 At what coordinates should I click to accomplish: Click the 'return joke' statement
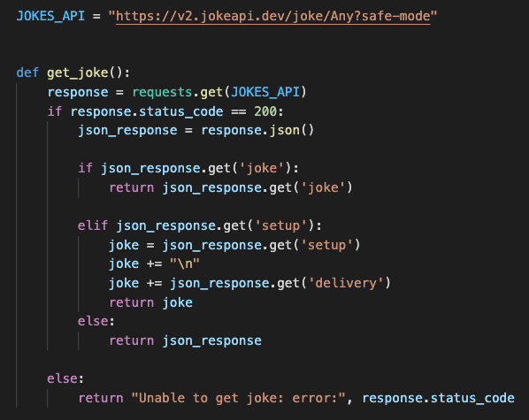click(x=150, y=302)
